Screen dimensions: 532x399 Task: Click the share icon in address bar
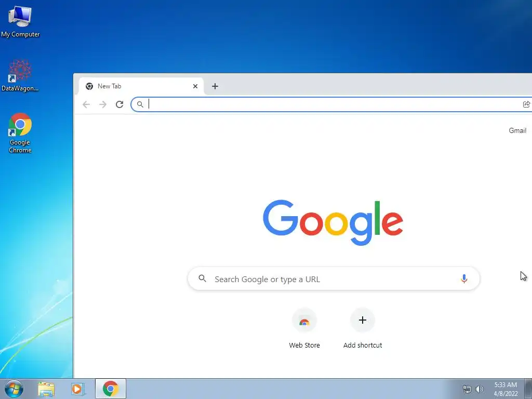[x=526, y=104]
